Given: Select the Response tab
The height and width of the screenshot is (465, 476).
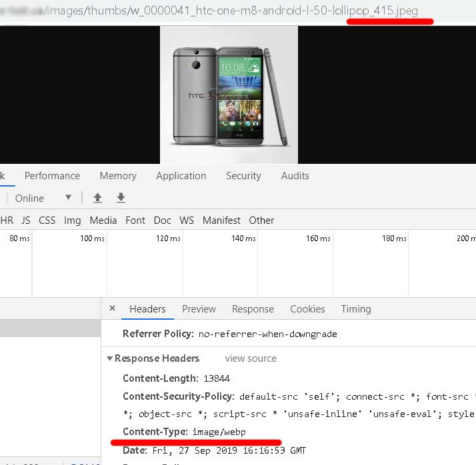Looking at the screenshot, I should coord(253,309).
